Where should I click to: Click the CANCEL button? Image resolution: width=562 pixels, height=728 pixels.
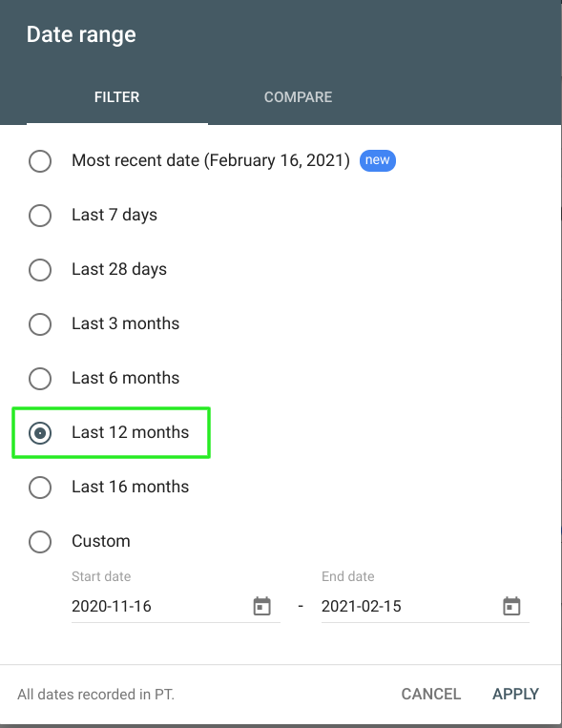[x=431, y=694]
